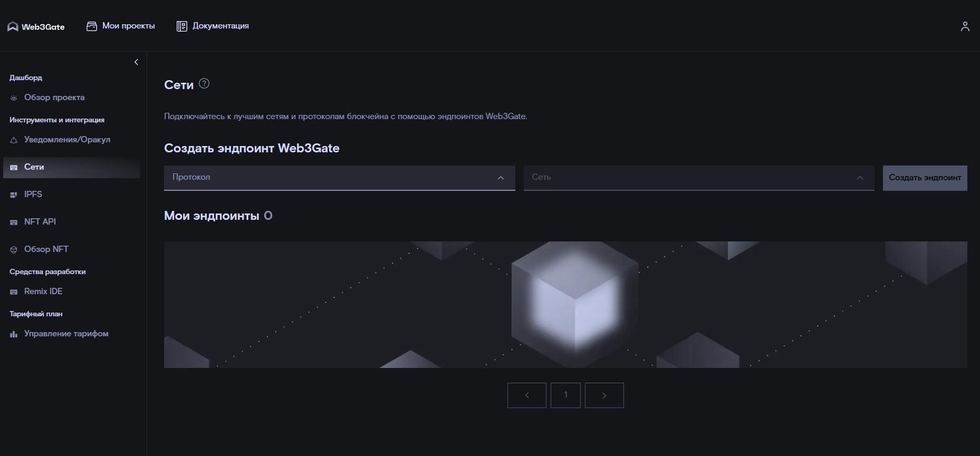The width and height of the screenshot is (980, 456).
Task: Open Управление тарифом in the sidebar
Action: pyautogui.click(x=66, y=334)
